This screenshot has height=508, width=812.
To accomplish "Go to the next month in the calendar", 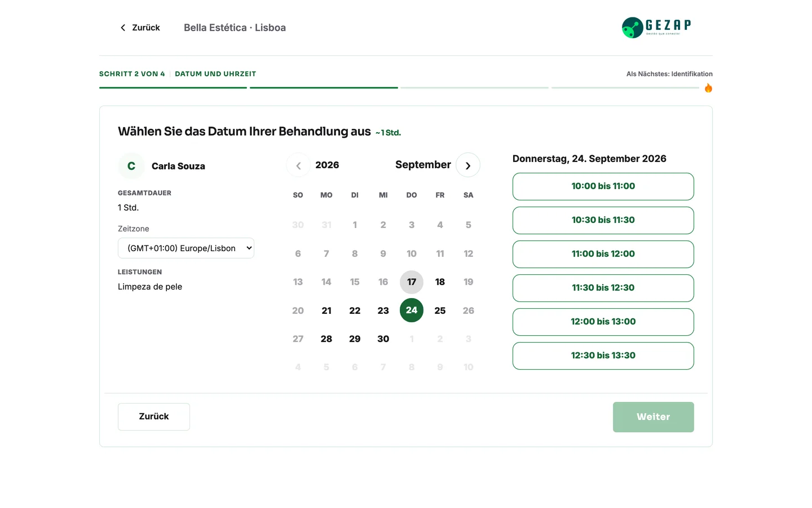I will [x=468, y=165].
